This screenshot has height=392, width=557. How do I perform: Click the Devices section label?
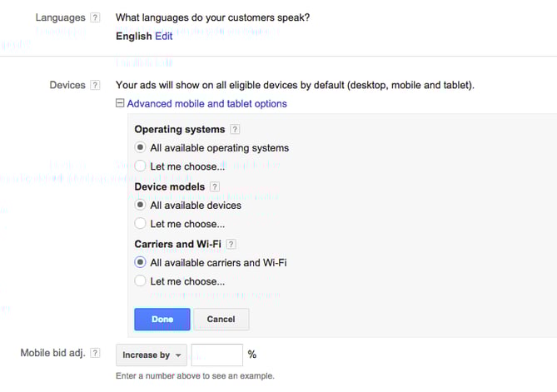(67, 85)
